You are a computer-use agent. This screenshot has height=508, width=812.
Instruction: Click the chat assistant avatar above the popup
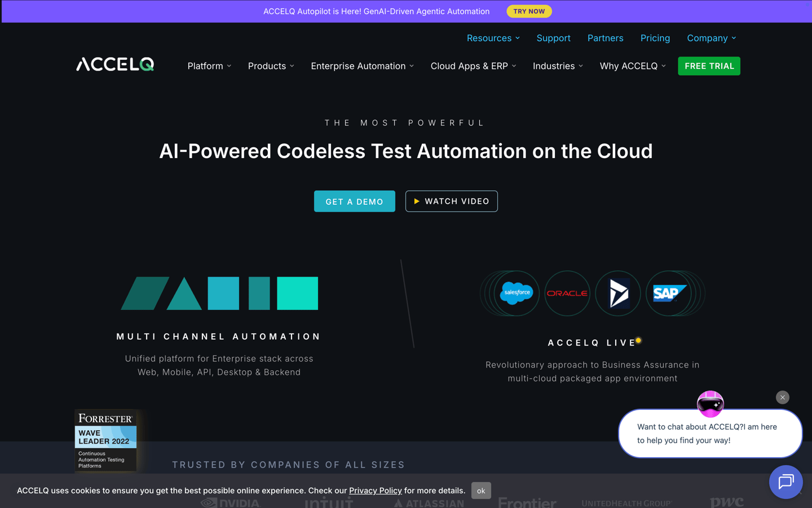[x=710, y=403]
